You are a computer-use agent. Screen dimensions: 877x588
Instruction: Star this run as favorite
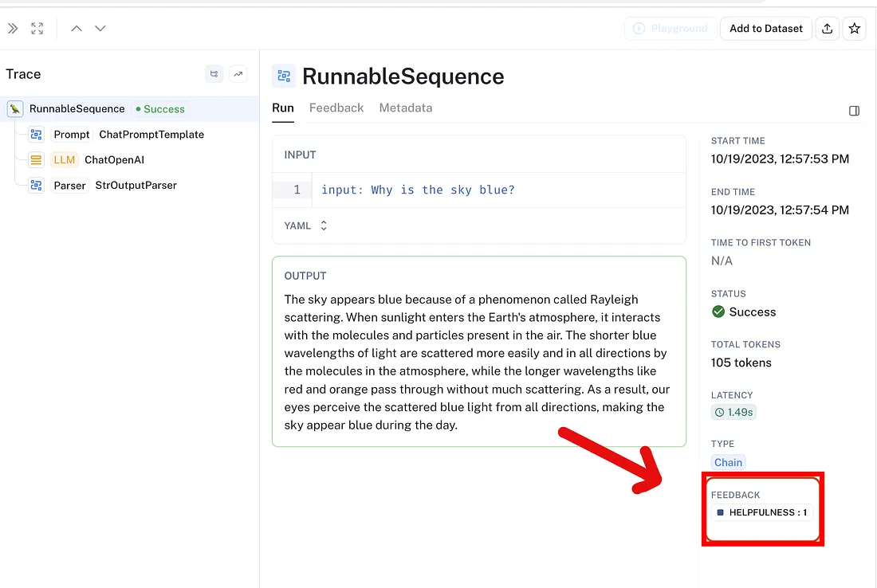(x=854, y=29)
